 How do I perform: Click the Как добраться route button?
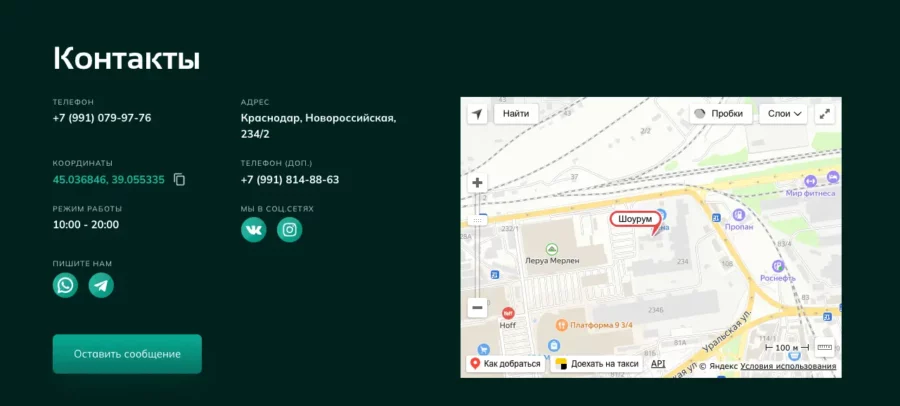point(506,364)
